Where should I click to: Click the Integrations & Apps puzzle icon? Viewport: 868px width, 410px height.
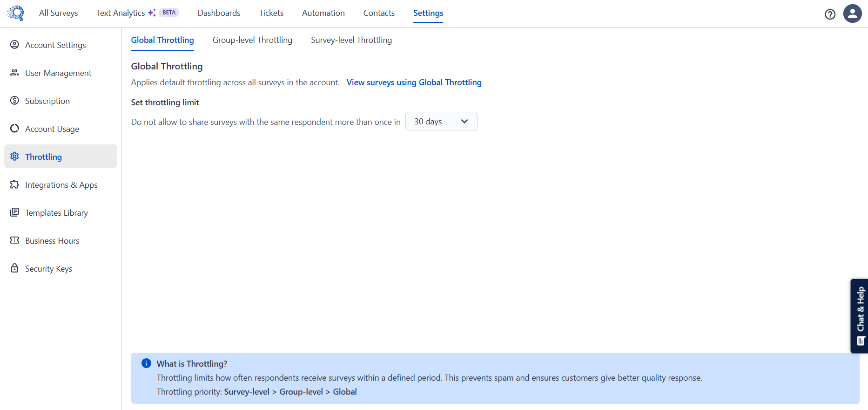point(15,184)
